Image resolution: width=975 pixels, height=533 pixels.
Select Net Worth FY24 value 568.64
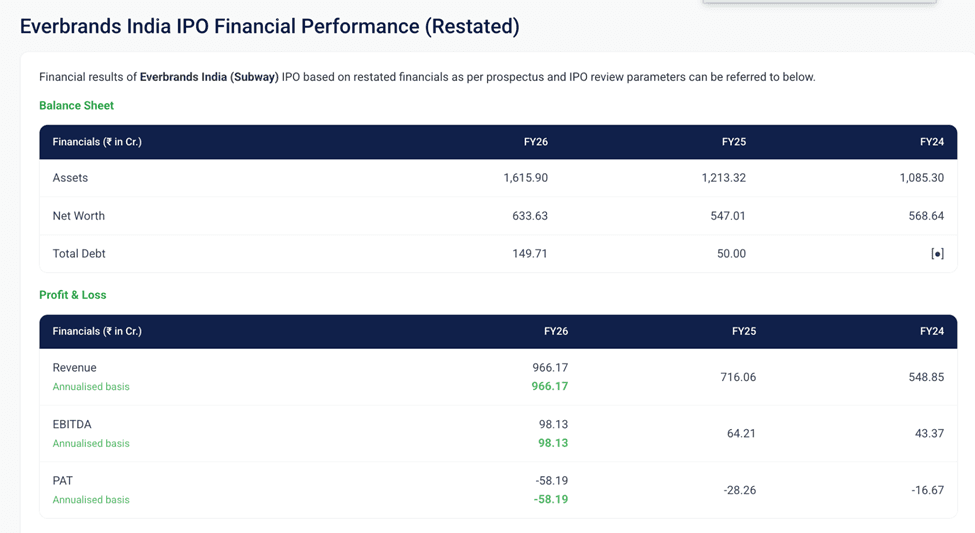pyautogui.click(x=926, y=216)
